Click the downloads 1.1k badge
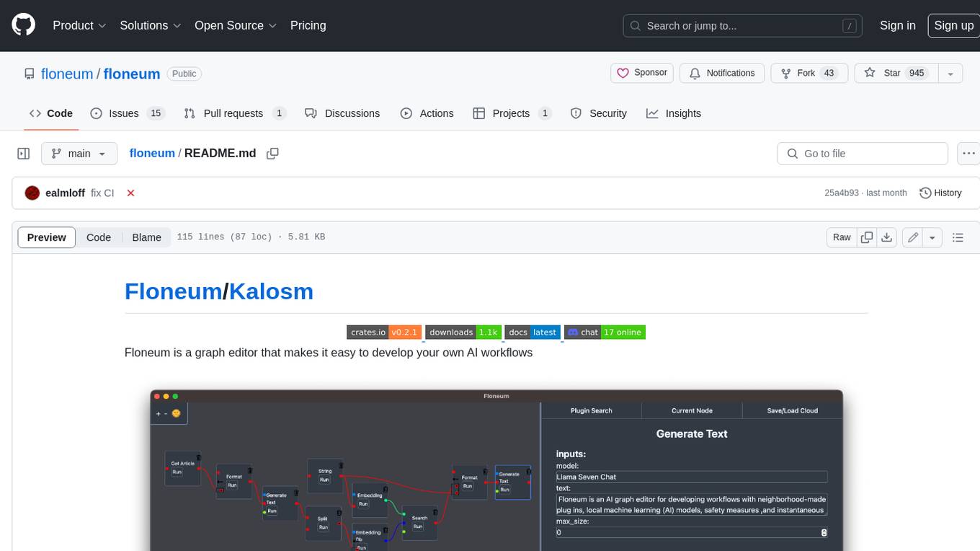The height and width of the screenshot is (551, 980). click(463, 332)
